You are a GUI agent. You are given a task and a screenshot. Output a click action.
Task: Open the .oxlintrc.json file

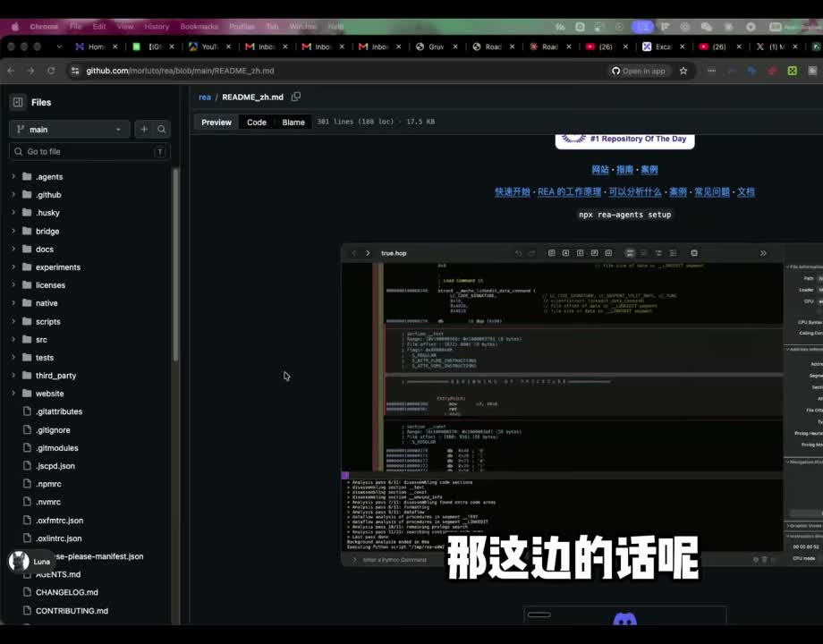(x=59, y=538)
